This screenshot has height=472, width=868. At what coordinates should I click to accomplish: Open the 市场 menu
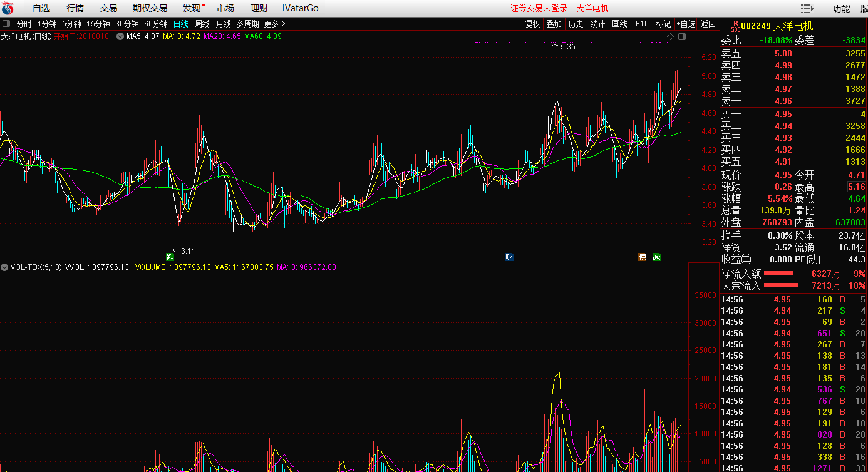[225, 8]
